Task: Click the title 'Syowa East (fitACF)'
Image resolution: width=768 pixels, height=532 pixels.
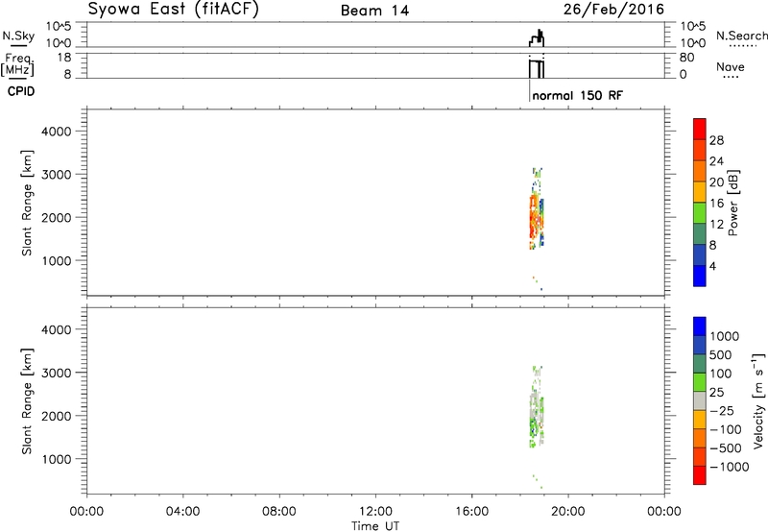Action: pyautogui.click(x=173, y=9)
